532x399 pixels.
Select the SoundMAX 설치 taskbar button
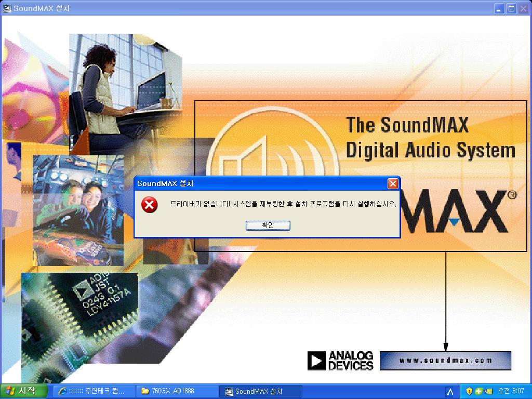[260, 391]
